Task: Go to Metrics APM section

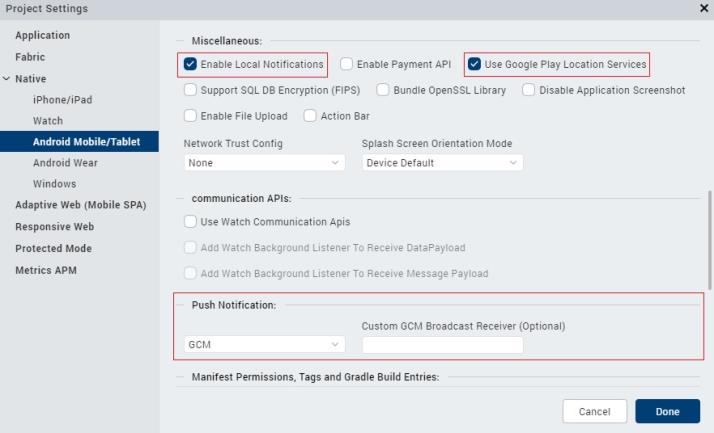Action: click(46, 270)
